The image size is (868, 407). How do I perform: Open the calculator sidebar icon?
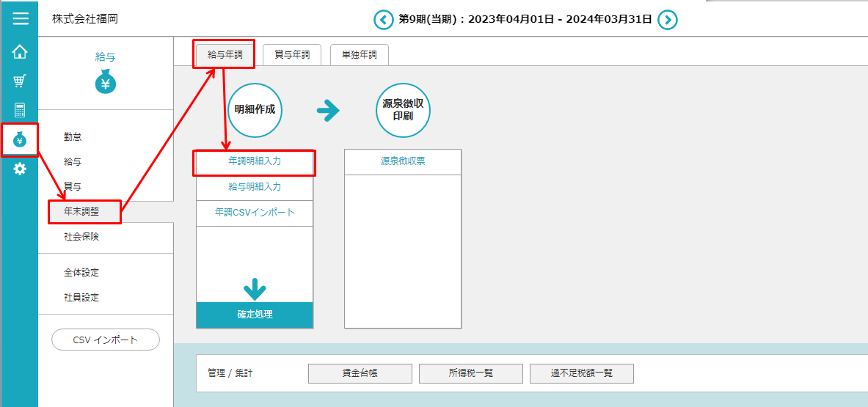tap(20, 110)
